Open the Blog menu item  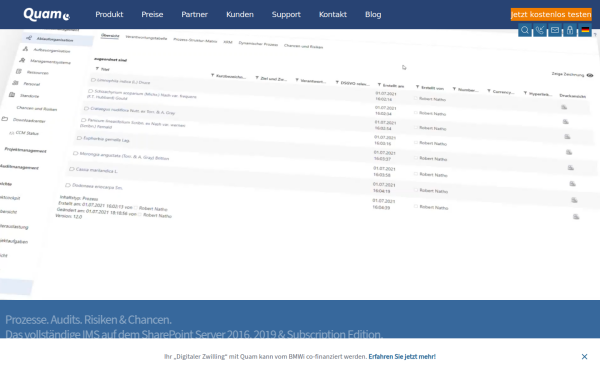click(x=373, y=15)
